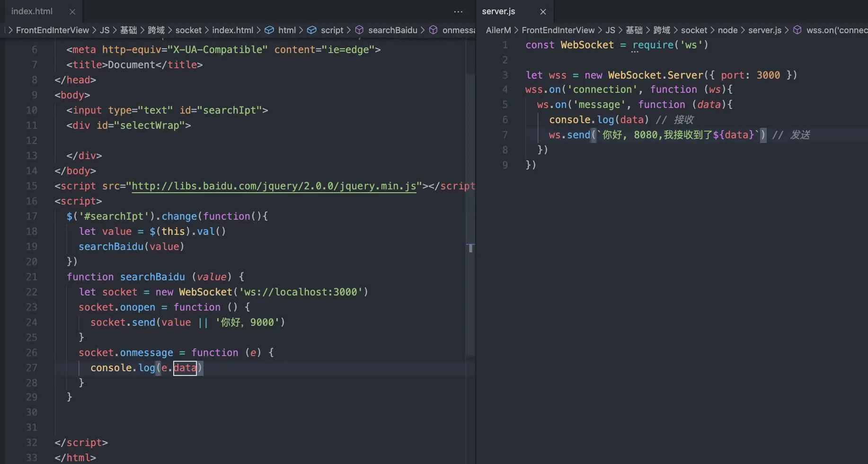This screenshot has height=464, width=868.
Task: Open socket breadcrumb in index.html pane
Action: point(188,30)
